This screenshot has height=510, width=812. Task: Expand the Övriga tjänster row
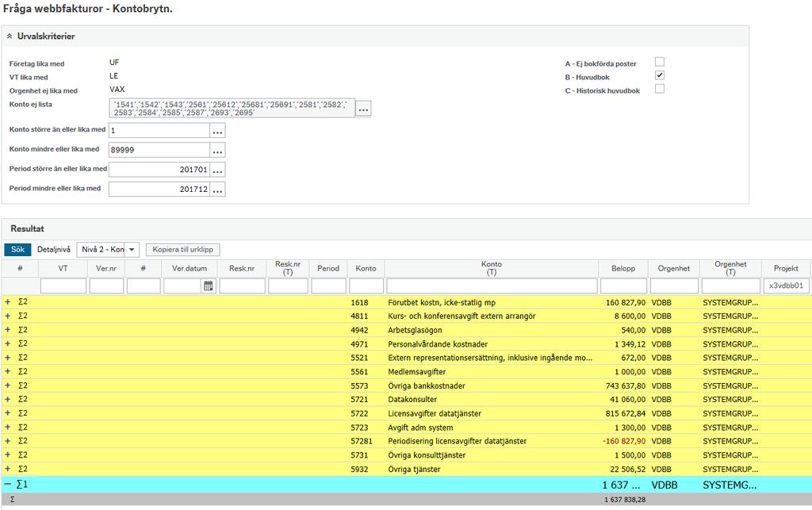click(8, 469)
